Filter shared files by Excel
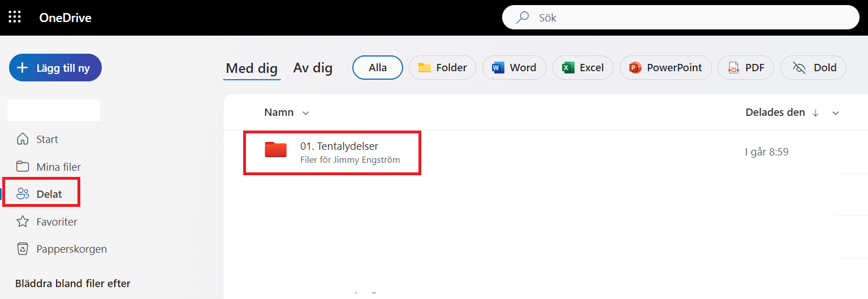This screenshot has width=868, height=299. [582, 68]
